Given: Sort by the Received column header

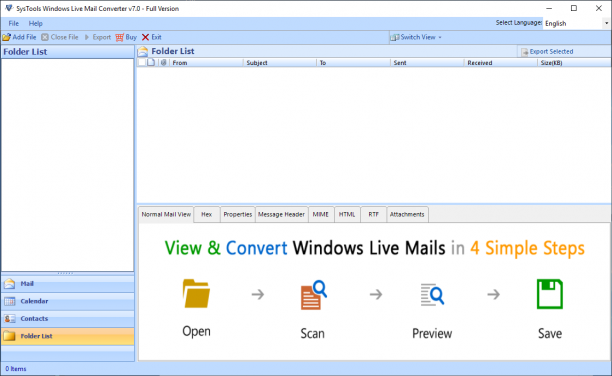Looking at the screenshot, I should pyautogui.click(x=501, y=62).
